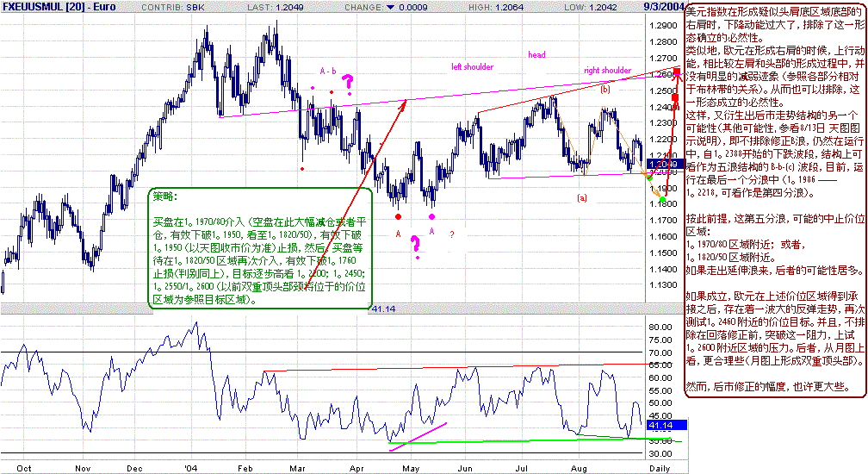The height and width of the screenshot is (474, 868).
Task: Click the red commentary text panel
Action: (776, 201)
